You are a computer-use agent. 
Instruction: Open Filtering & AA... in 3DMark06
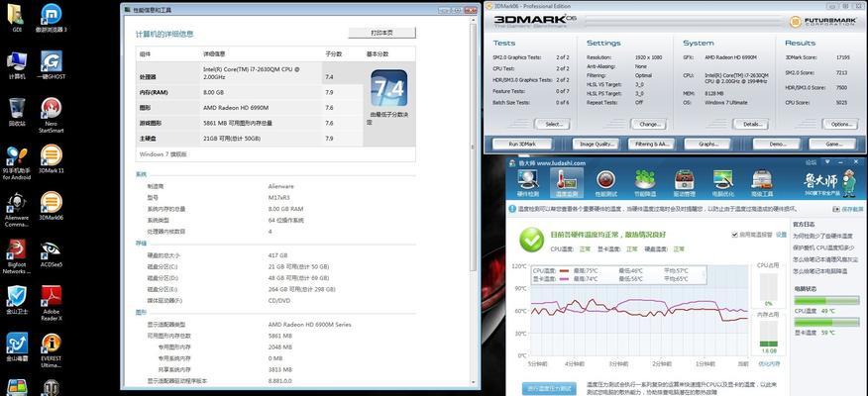click(x=651, y=144)
